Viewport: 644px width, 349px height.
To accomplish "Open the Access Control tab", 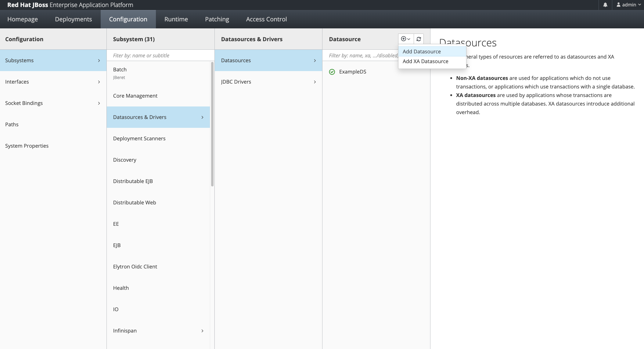I will click(266, 19).
